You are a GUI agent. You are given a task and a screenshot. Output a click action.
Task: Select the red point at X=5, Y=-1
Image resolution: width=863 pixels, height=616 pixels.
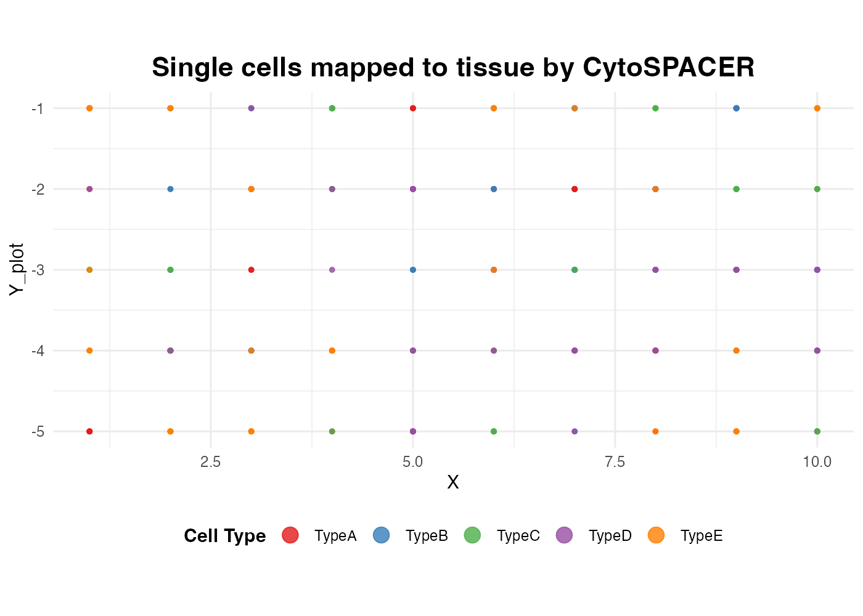point(413,108)
